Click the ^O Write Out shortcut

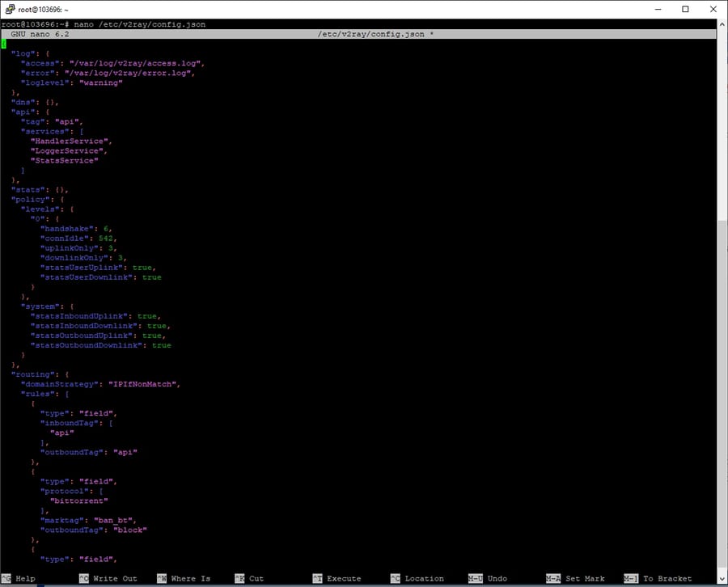click(x=108, y=578)
